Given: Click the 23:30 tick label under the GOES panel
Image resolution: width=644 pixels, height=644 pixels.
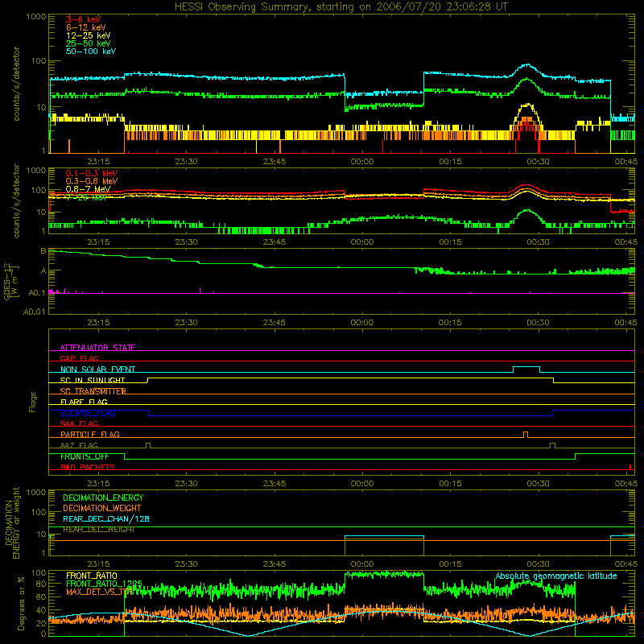Looking at the screenshot, I should [x=186, y=323].
